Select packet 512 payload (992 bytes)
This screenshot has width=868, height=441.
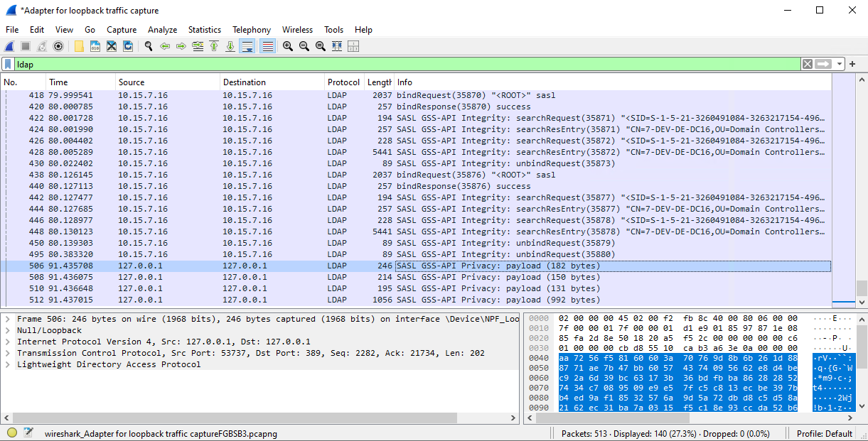coord(416,300)
